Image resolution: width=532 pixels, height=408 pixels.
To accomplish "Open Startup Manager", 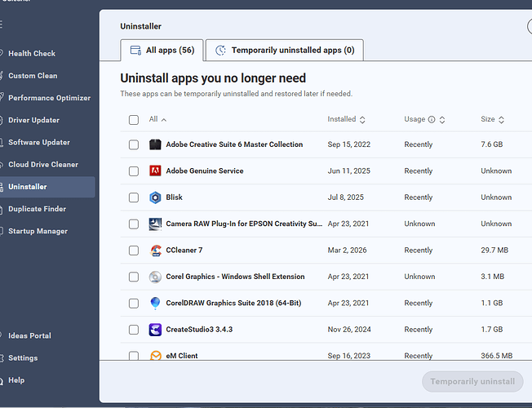I will point(38,231).
